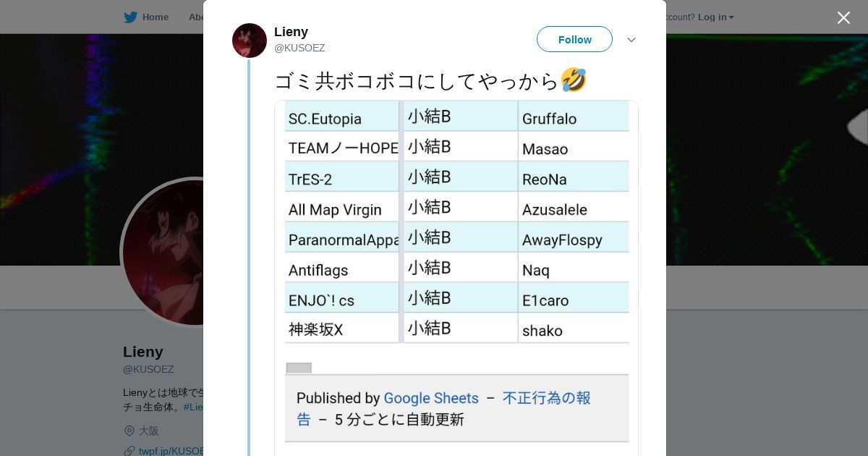Open the About menu item
The image size is (868, 456).
(195, 17)
